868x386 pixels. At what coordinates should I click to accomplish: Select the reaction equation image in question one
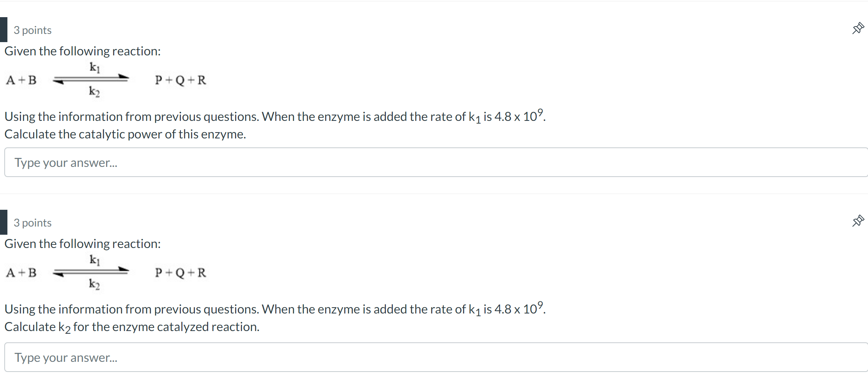tap(105, 80)
